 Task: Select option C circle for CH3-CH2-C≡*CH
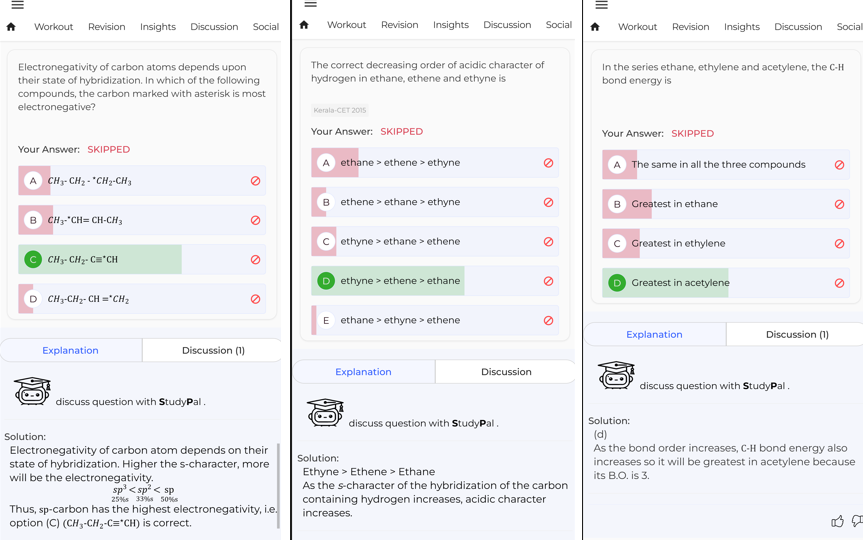[x=33, y=259]
